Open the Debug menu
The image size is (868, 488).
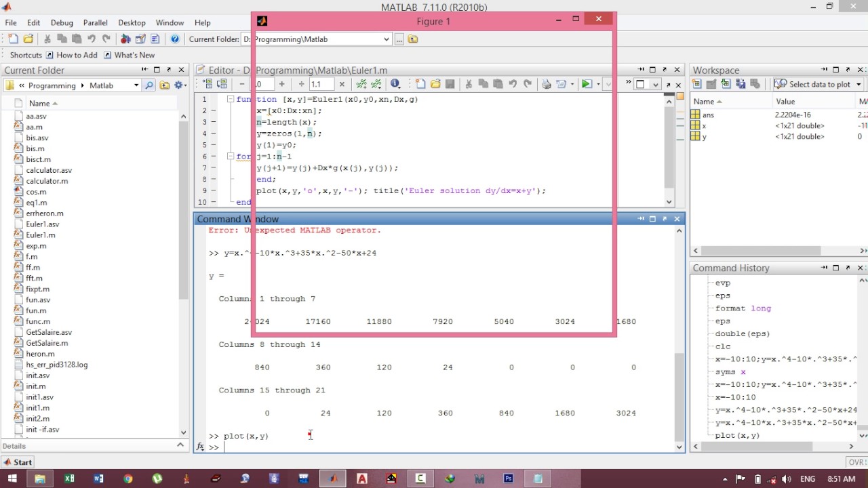[62, 22]
